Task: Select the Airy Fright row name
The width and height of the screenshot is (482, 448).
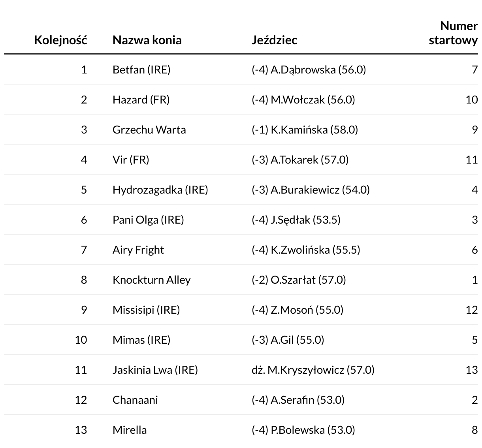Action: tap(138, 250)
